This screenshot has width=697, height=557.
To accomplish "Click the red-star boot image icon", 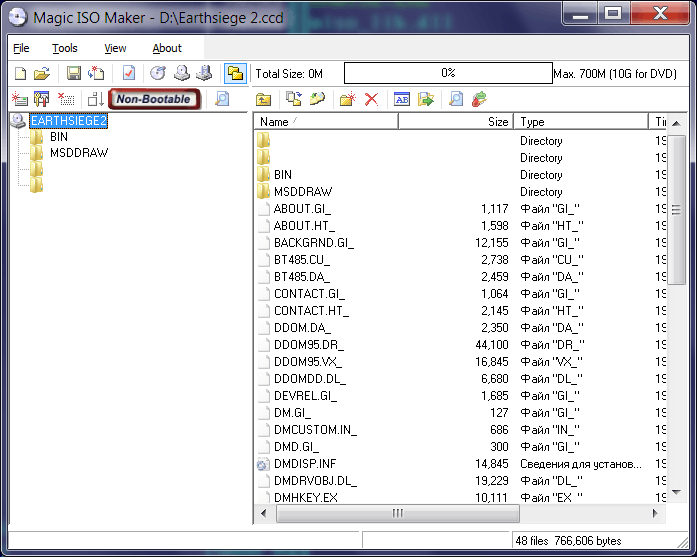I will coord(20,99).
